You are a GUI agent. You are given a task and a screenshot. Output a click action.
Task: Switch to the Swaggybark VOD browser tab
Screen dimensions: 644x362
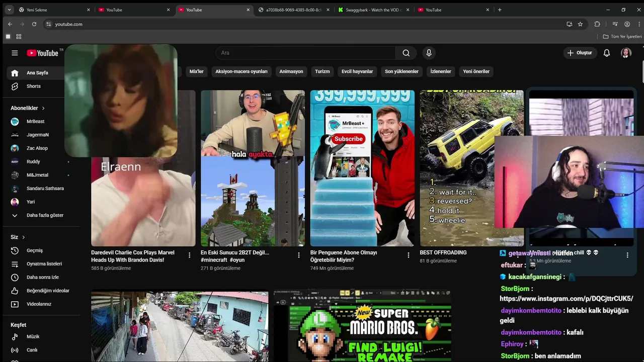click(x=374, y=10)
